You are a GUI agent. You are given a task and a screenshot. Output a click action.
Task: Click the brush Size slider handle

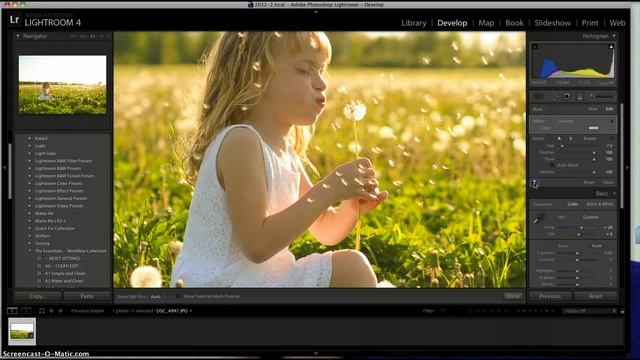pos(562,146)
